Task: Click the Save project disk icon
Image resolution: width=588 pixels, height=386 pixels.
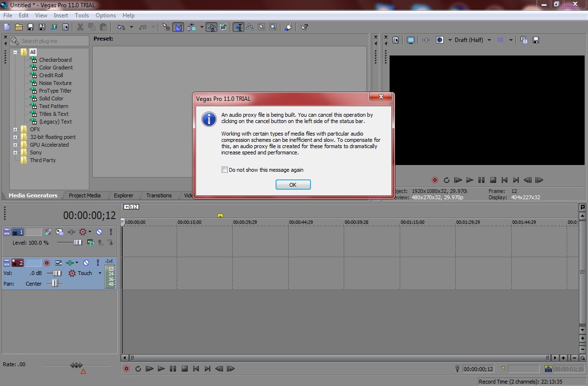Action: [x=30, y=27]
